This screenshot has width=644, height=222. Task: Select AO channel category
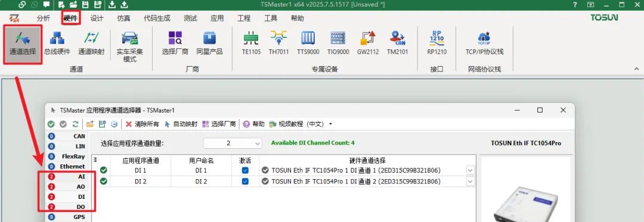tap(67, 187)
